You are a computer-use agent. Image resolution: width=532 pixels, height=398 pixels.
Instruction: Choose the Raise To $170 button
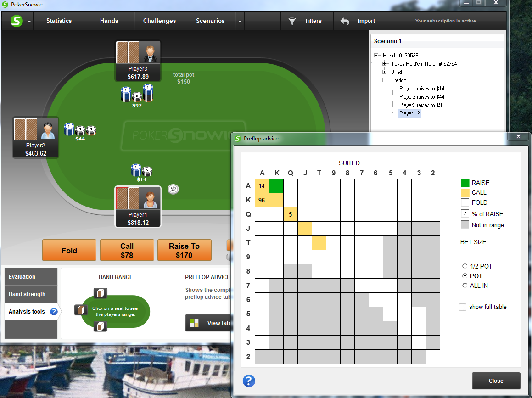tap(184, 250)
